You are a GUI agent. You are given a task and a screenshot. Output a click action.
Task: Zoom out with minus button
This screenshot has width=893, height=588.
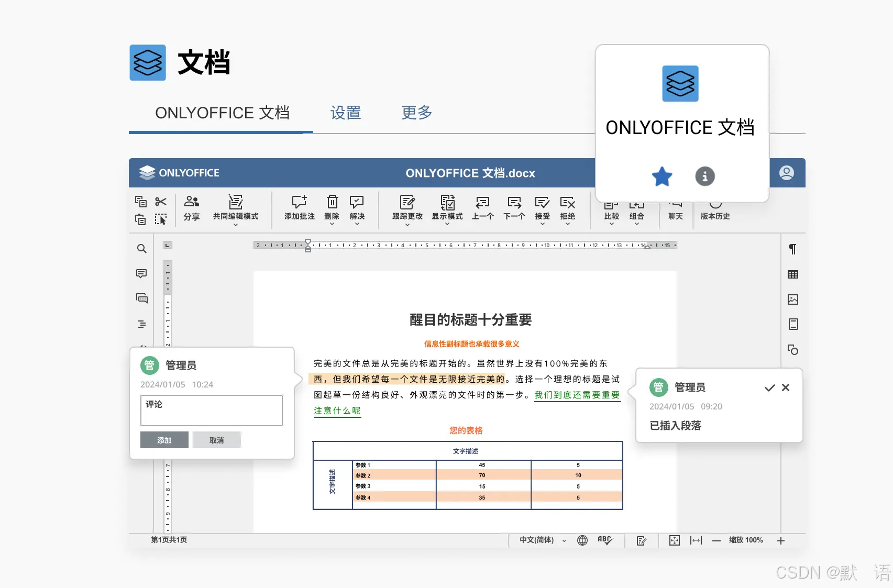point(716,540)
